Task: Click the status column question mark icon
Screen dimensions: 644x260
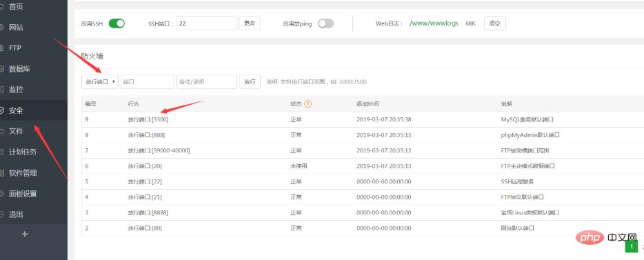Action: 308,104
